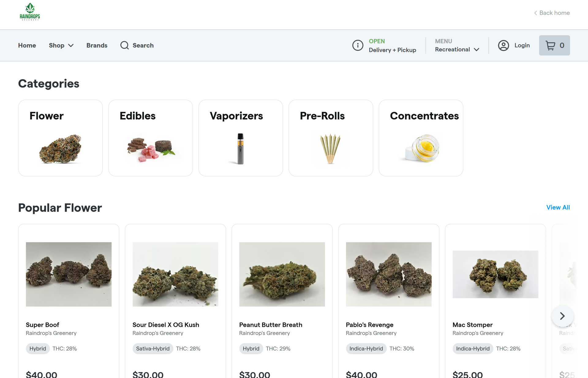The image size is (588, 378).
Task: Open the Brands page
Action: (x=97, y=45)
